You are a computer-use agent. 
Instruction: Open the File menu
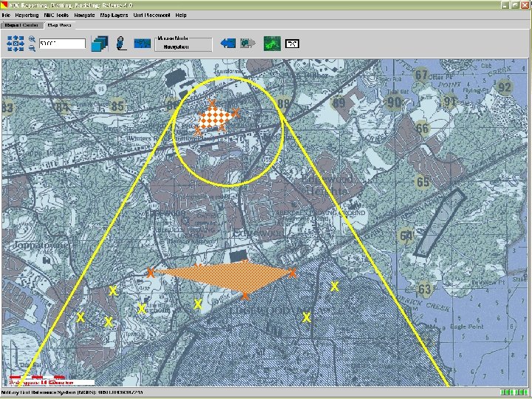(x=6, y=16)
